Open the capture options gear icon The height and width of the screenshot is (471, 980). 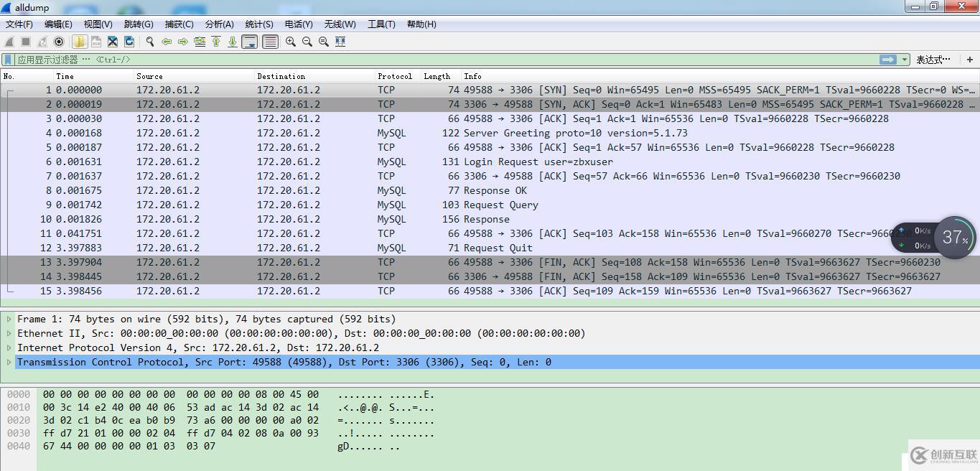[59, 41]
